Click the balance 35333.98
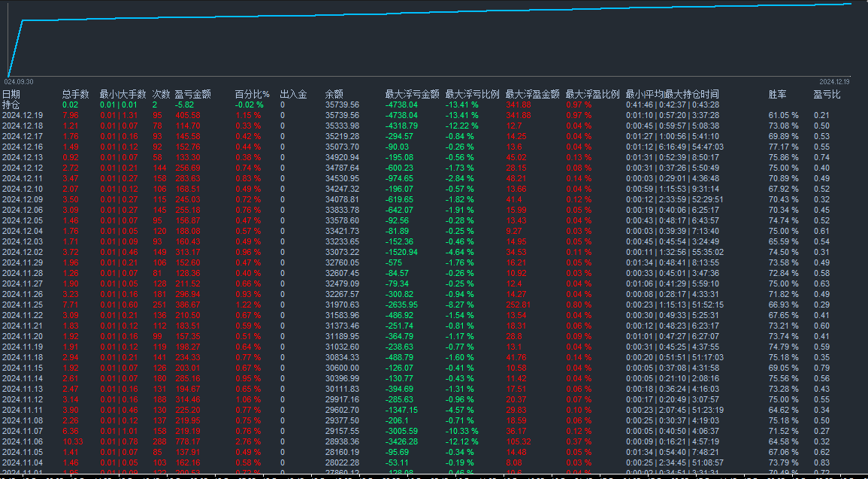Image resolution: width=868 pixels, height=479 pixels. coord(342,126)
